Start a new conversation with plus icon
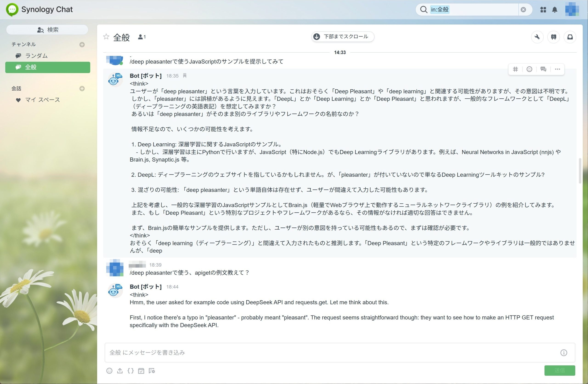The width and height of the screenshot is (588, 384). pos(82,88)
